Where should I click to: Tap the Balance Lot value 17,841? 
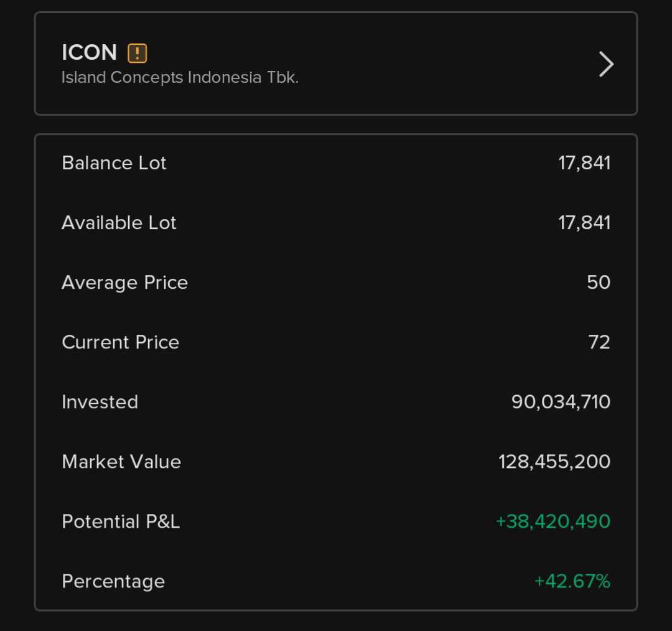[x=584, y=163]
